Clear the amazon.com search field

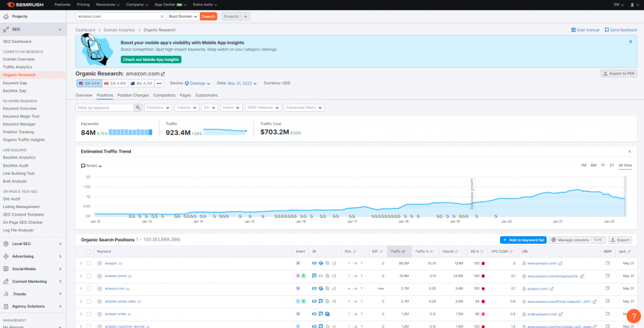(162, 16)
